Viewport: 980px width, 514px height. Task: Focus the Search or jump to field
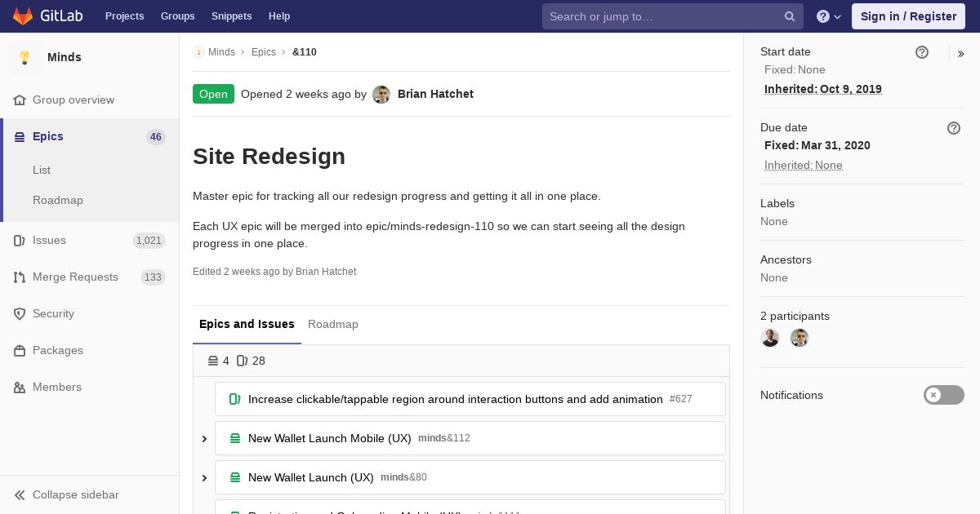coord(661,16)
